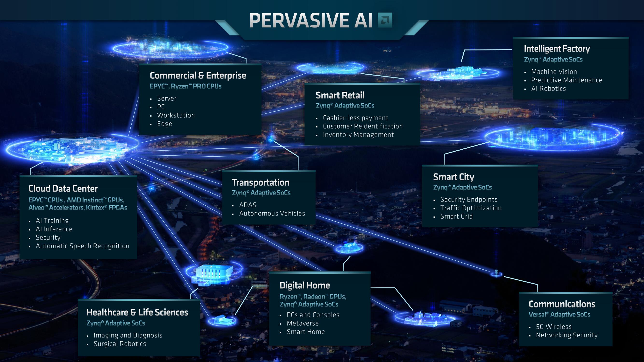This screenshot has height=362, width=644.
Task: Select the Communications sector node icon
Action: tap(496, 271)
